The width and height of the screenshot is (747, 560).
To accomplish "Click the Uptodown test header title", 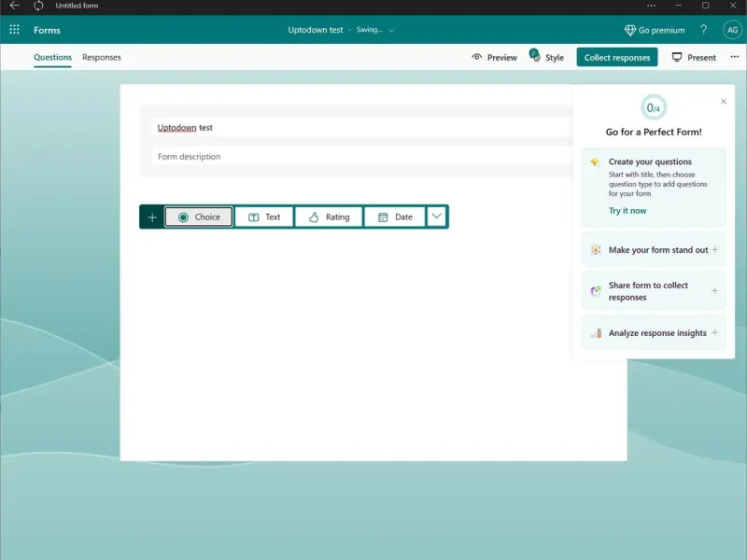I will (x=316, y=30).
